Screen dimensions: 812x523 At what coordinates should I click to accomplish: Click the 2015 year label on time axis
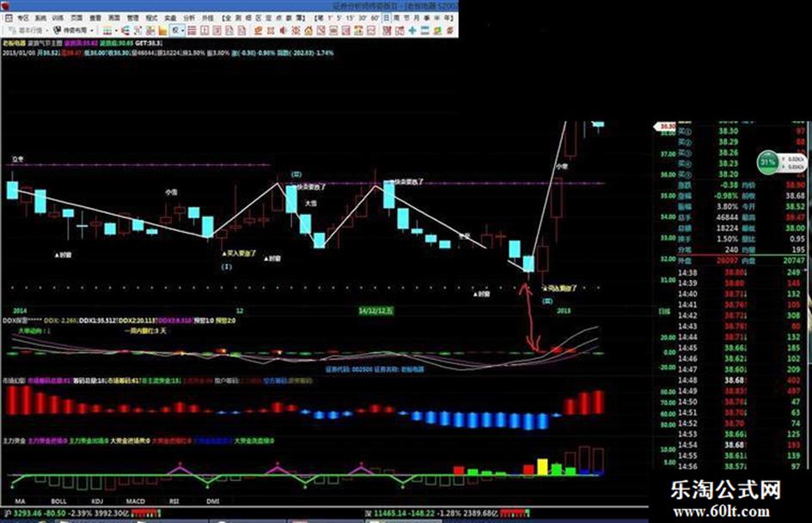tap(563, 311)
